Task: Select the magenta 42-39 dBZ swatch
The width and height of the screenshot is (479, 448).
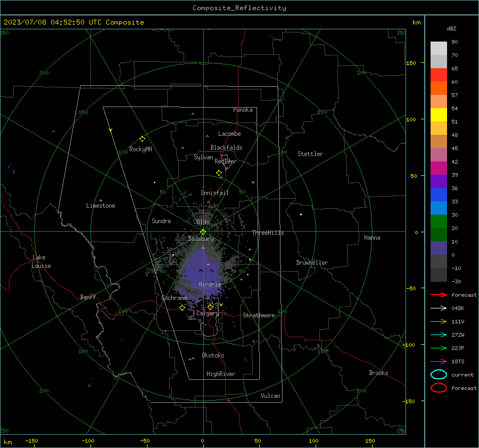Action: (439, 168)
